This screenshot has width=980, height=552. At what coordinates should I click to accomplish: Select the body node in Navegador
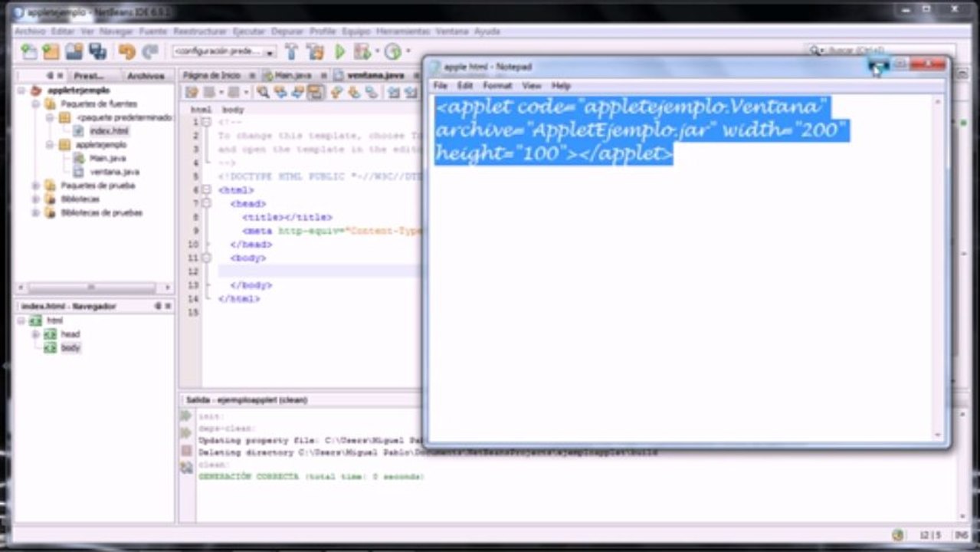click(x=70, y=348)
